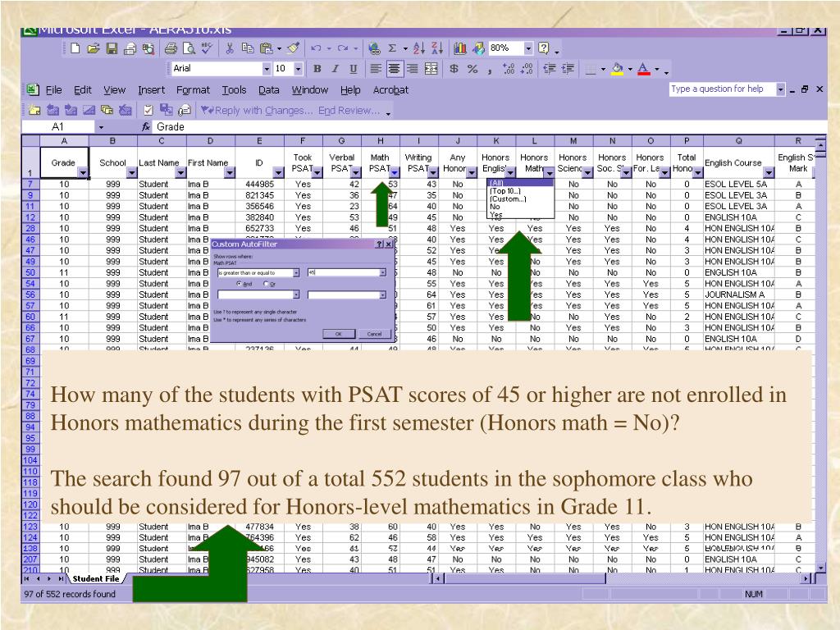Expand the 80% zoom dropdown
The height and width of the screenshot is (630, 840).
pyautogui.click(x=529, y=48)
